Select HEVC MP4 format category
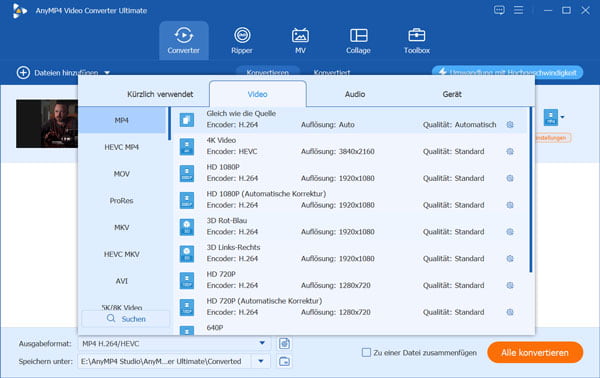The height and width of the screenshot is (378, 600). pyautogui.click(x=122, y=147)
